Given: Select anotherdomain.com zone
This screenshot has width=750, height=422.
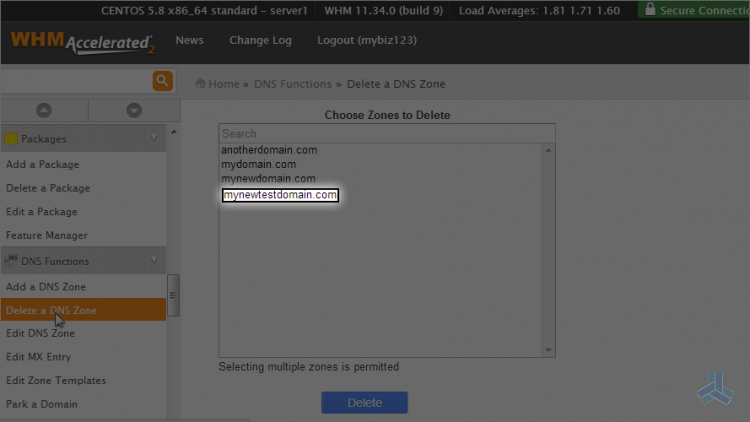Looking at the screenshot, I should coord(269,150).
